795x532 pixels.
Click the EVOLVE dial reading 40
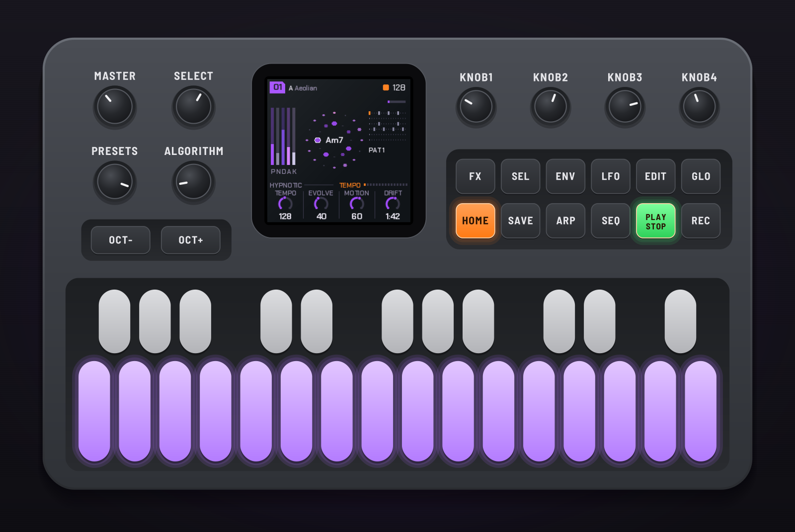tap(321, 204)
